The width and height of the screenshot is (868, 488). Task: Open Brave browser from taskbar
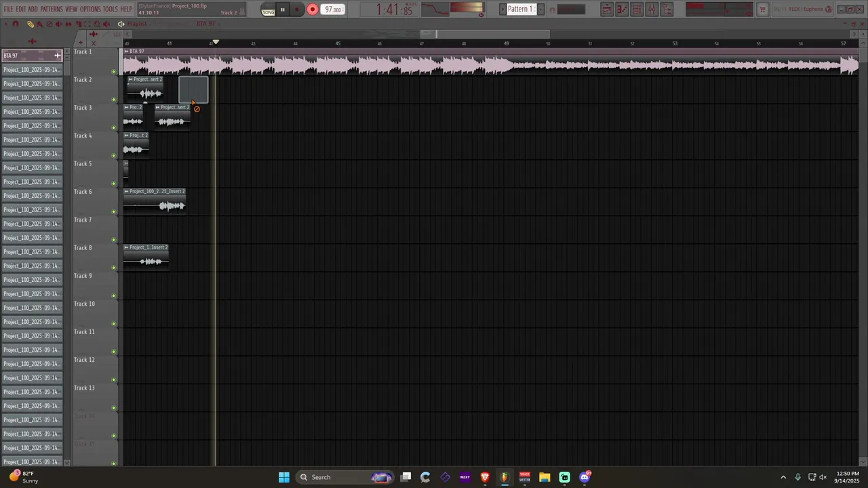485,477
